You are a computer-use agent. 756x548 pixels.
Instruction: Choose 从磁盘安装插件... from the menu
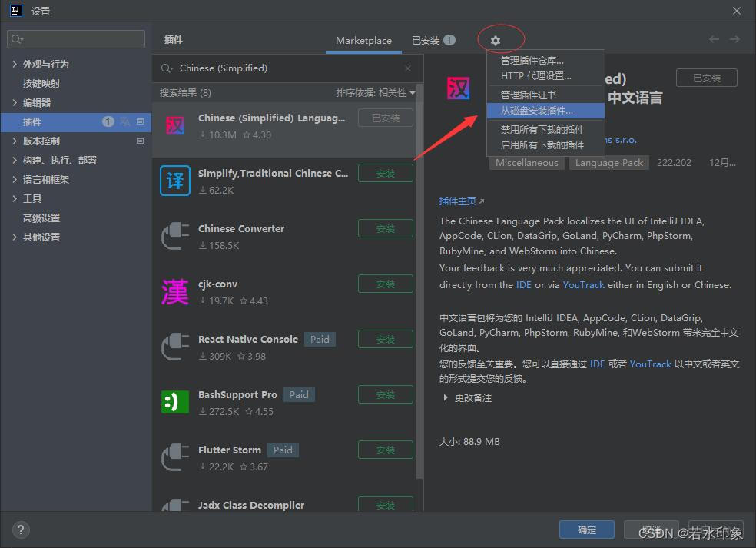pyautogui.click(x=545, y=111)
